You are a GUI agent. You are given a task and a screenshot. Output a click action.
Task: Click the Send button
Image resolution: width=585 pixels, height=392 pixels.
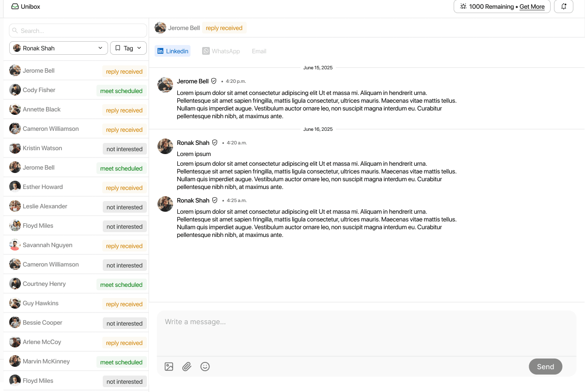click(545, 366)
